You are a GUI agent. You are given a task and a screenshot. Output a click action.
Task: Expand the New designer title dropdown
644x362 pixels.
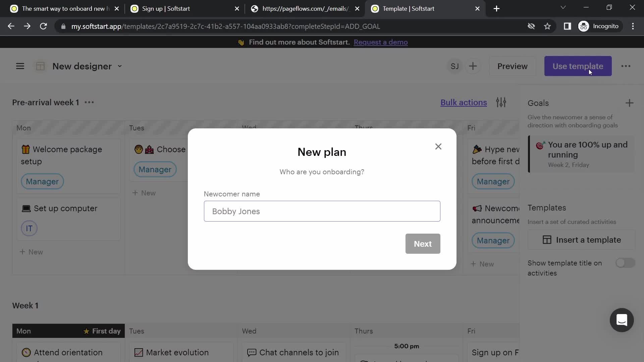click(x=120, y=66)
